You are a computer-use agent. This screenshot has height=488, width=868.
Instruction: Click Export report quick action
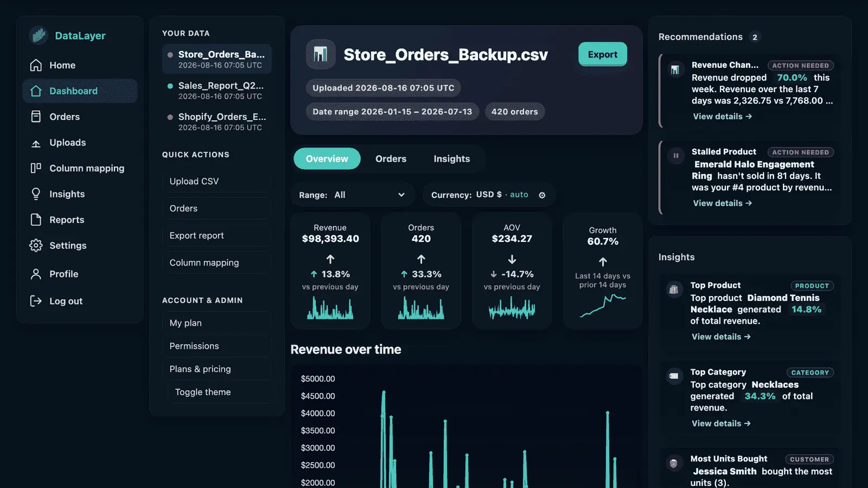(x=217, y=235)
